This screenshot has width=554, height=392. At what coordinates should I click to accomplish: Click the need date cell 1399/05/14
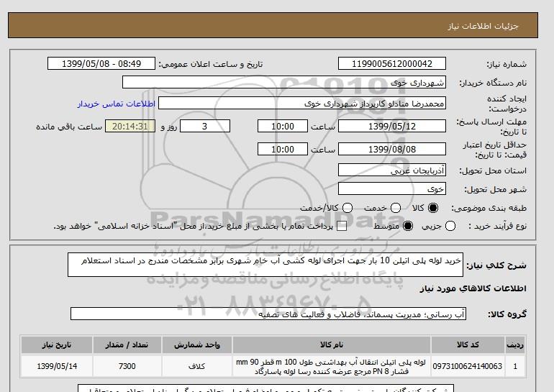(57, 366)
